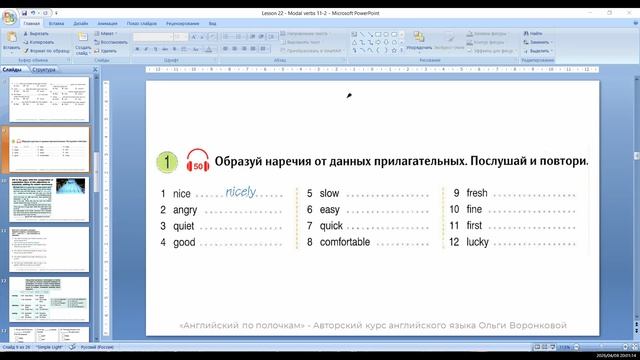This screenshot has width=640, height=360.
Task: Select slide thumbnail with blue waterfall photo
Action: tap(49, 200)
